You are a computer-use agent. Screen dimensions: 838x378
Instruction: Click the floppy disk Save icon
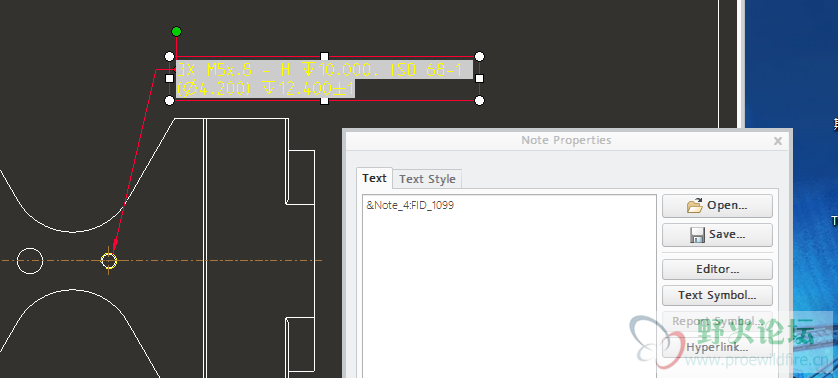point(697,235)
